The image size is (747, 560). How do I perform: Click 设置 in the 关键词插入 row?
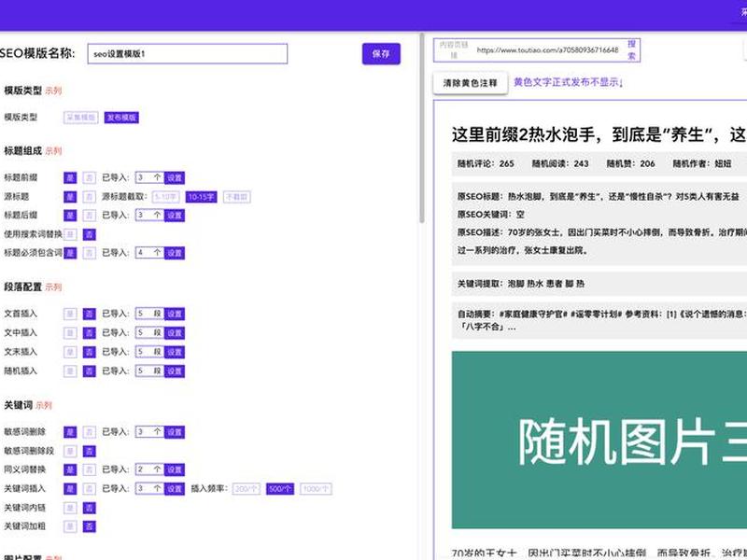click(175, 488)
